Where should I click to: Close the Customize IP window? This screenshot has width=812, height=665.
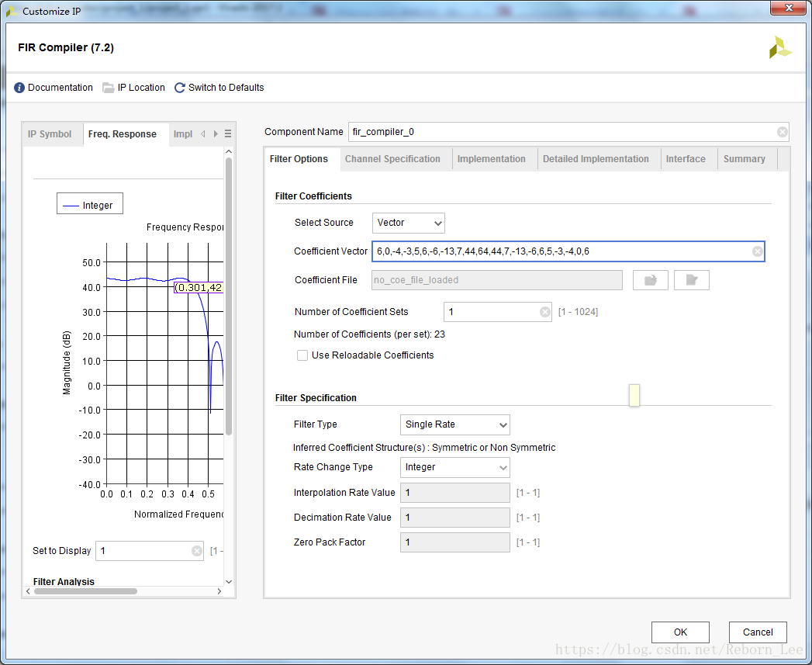pos(788,8)
